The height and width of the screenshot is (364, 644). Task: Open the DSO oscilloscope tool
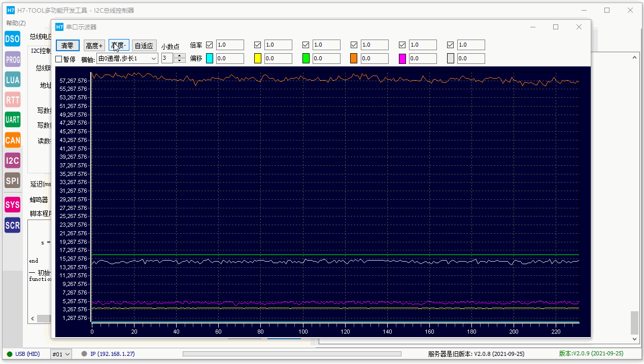12,39
